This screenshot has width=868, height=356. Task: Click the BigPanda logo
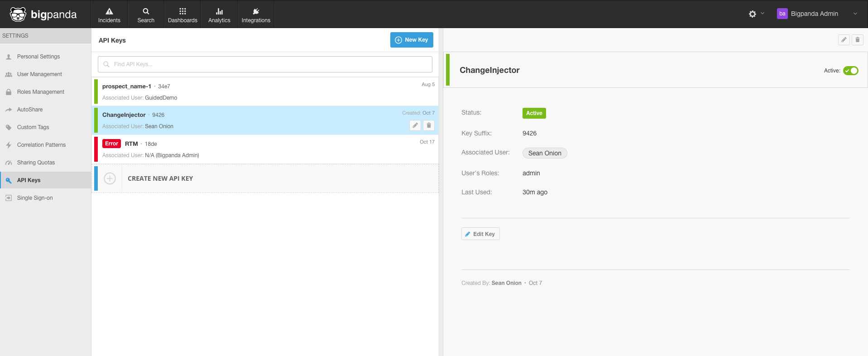pyautogui.click(x=43, y=14)
